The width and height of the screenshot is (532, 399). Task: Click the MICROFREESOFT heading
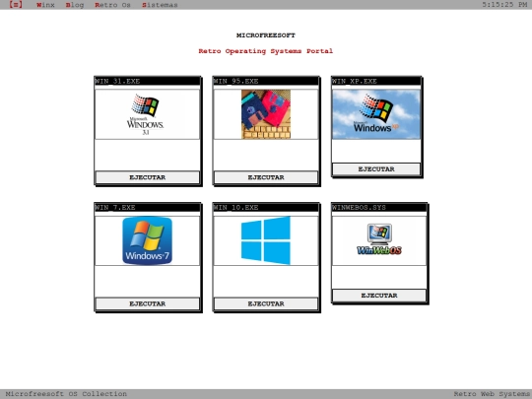point(266,35)
